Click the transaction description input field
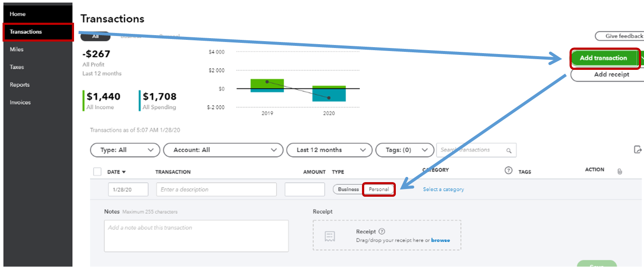 click(216, 189)
